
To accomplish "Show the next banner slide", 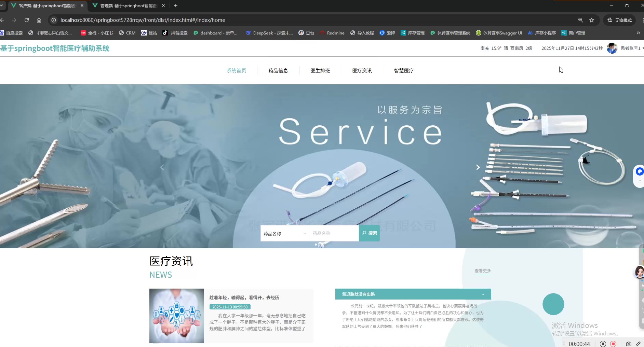I will pyautogui.click(x=478, y=167).
